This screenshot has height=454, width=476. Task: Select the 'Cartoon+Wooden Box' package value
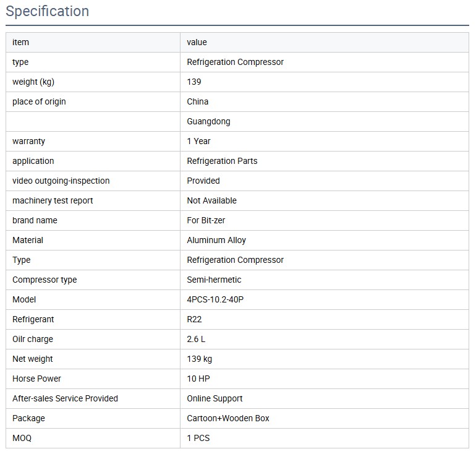[x=228, y=418]
